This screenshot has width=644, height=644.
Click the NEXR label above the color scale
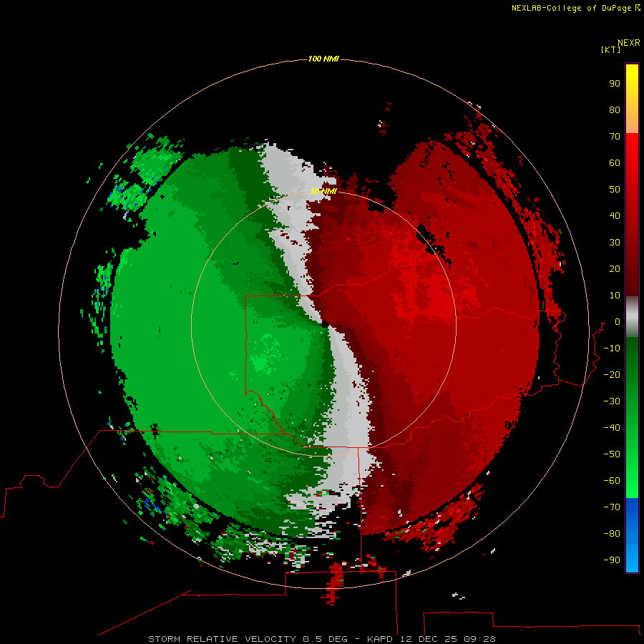tap(629, 43)
